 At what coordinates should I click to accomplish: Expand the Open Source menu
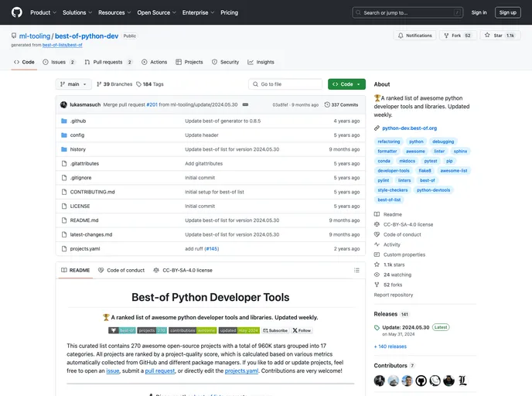pyautogui.click(x=156, y=12)
